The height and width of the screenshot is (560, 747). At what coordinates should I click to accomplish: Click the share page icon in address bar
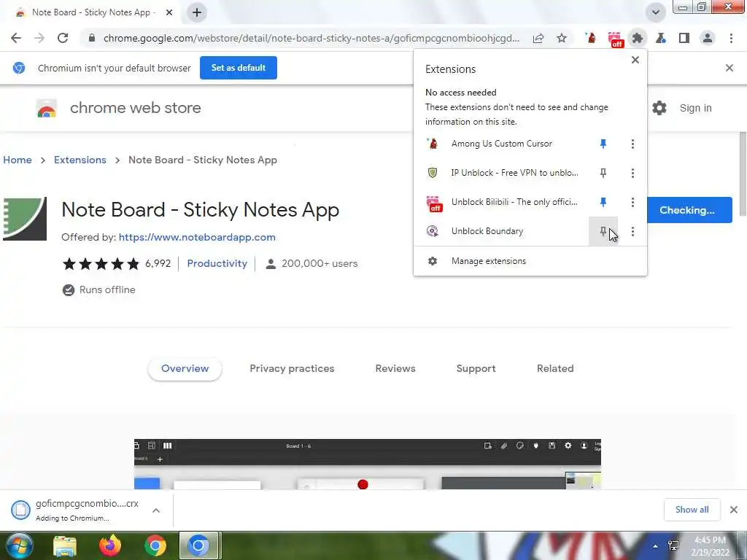point(538,38)
